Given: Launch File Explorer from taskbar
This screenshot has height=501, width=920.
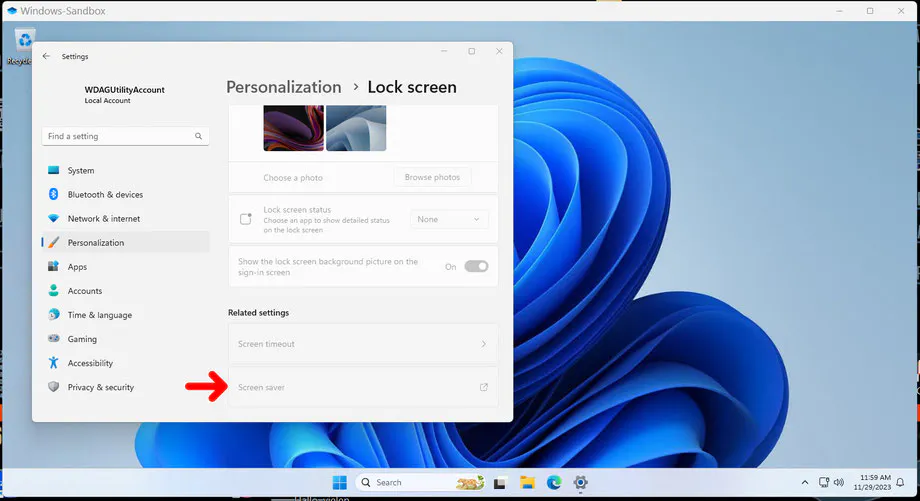Looking at the screenshot, I should tap(527, 483).
